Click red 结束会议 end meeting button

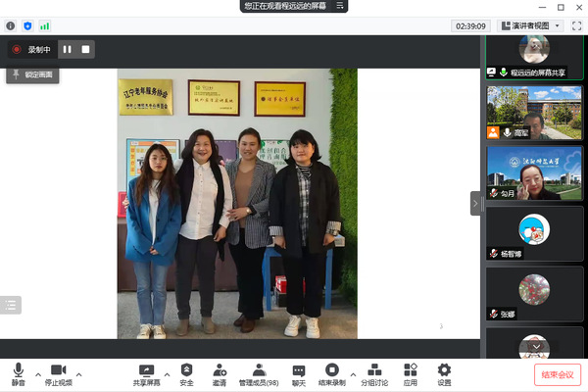point(558,374)
